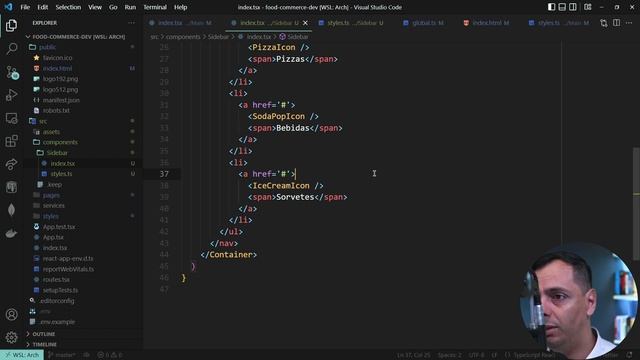Show errors and warnings from status bar
This screenshot has height=360, width=640.
pos(110,355)
